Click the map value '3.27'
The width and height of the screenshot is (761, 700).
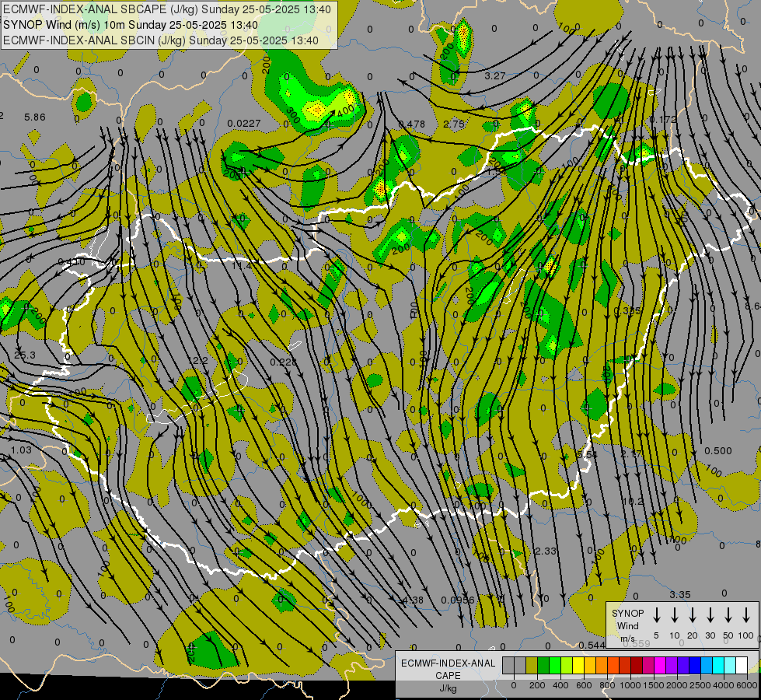[495, 75]
